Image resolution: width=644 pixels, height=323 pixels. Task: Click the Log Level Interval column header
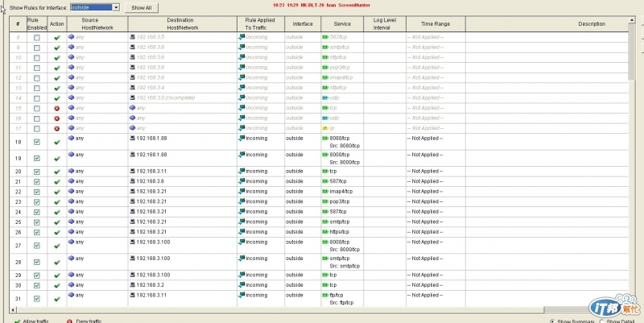385,24
